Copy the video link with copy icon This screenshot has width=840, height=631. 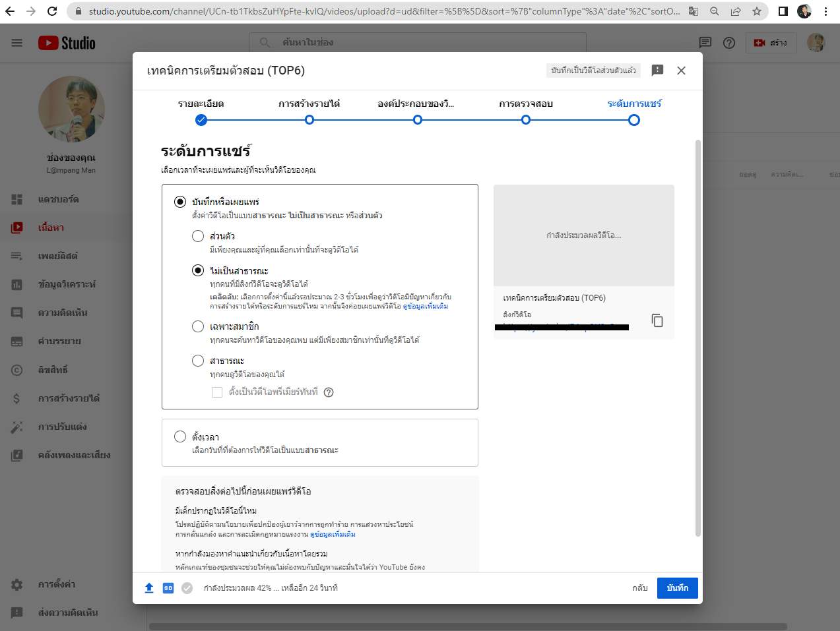coord(657,320)
